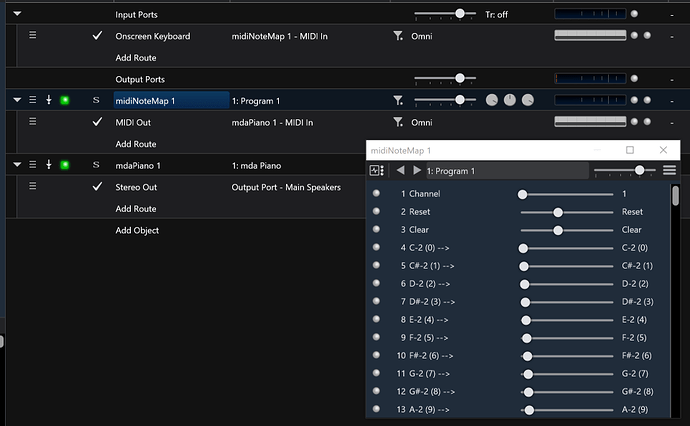Click the pin icon on mdaPiano 1 row

(x=49, y=165)
